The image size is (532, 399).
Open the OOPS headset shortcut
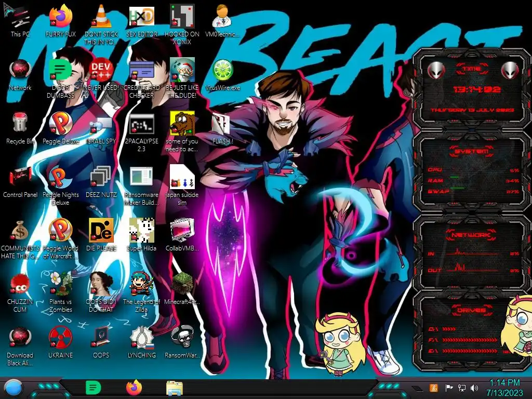coord(101,338)
